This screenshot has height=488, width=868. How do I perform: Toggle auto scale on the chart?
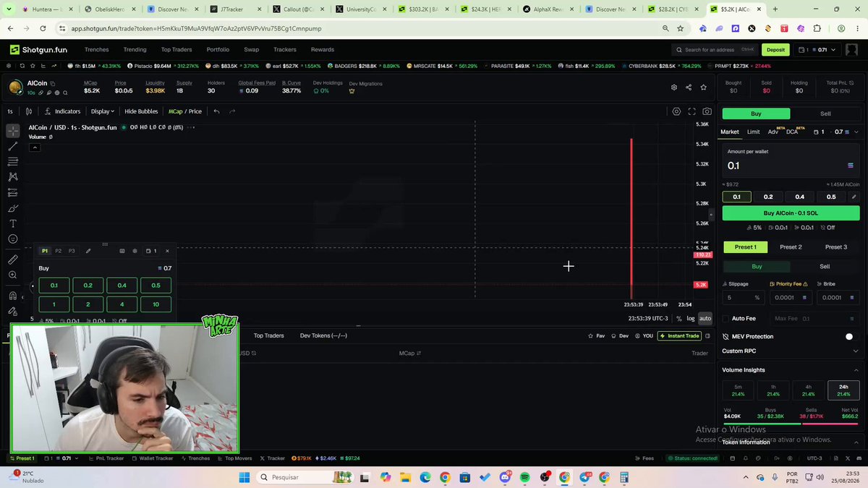705,319
